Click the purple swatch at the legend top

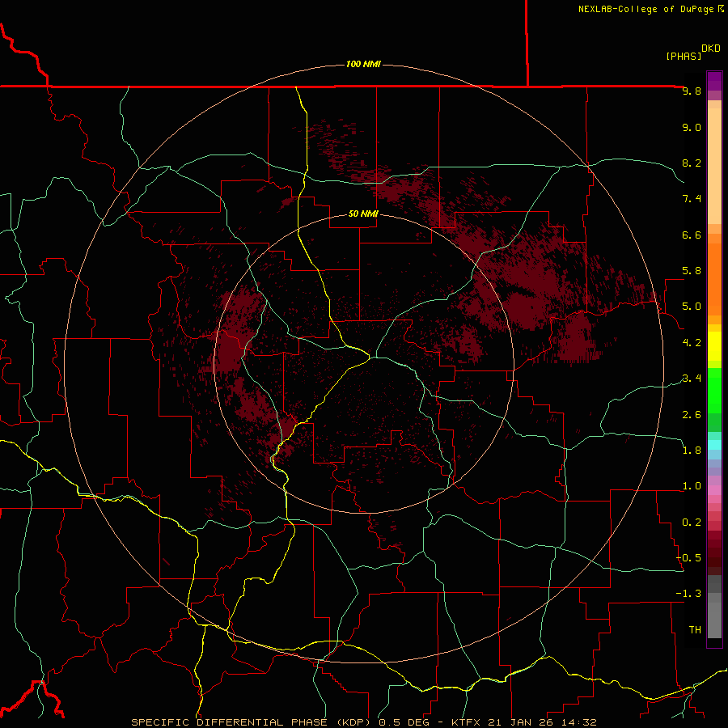pos(714,81)
